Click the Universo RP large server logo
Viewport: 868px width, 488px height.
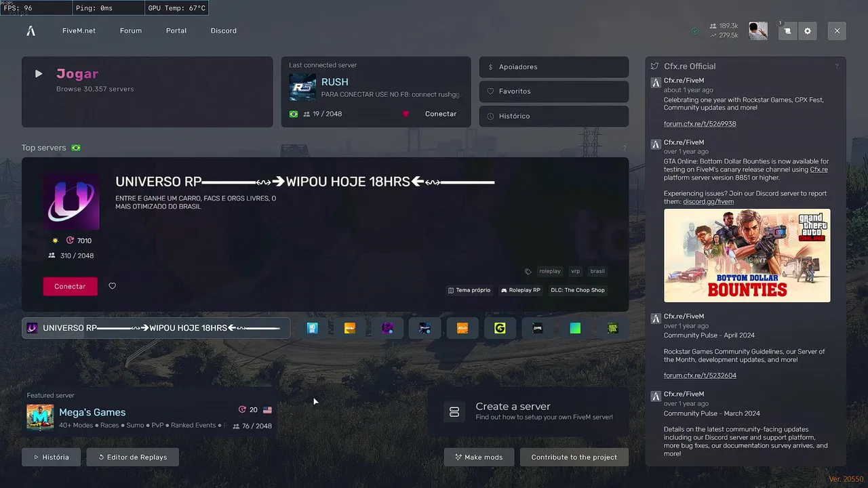(71, 201)
